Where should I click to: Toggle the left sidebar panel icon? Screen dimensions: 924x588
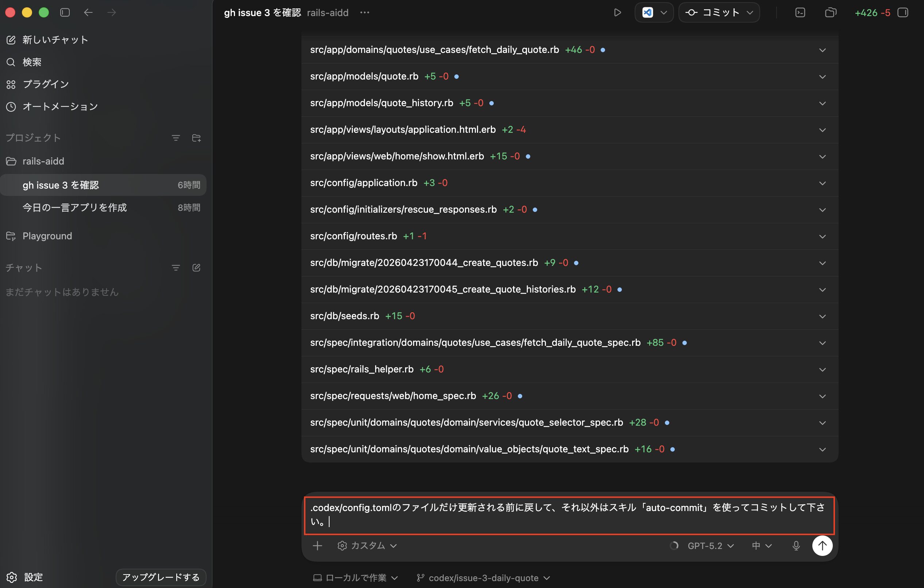click(x=65, y=13)
